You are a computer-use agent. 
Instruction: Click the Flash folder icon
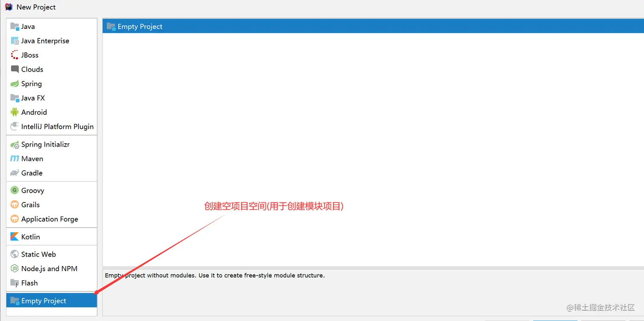pyautogui.click(x=15, y=283)
